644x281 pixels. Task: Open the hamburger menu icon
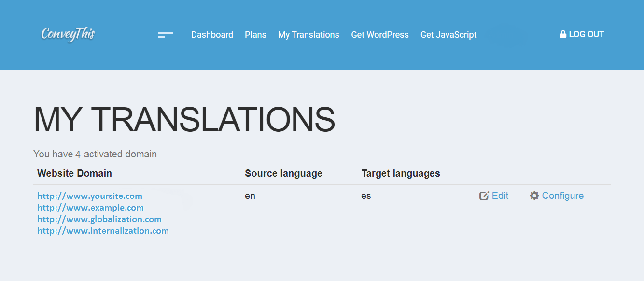tap(165, 35)
